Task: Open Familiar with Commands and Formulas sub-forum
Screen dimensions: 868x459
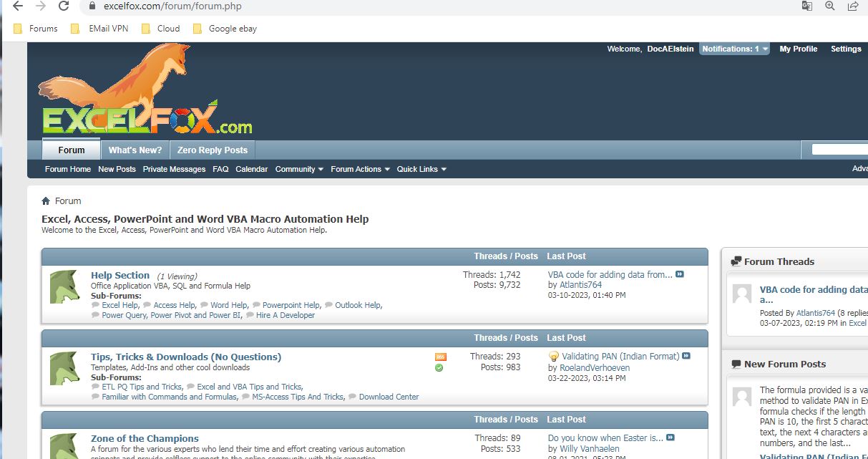Action: [x=170, y=397]
